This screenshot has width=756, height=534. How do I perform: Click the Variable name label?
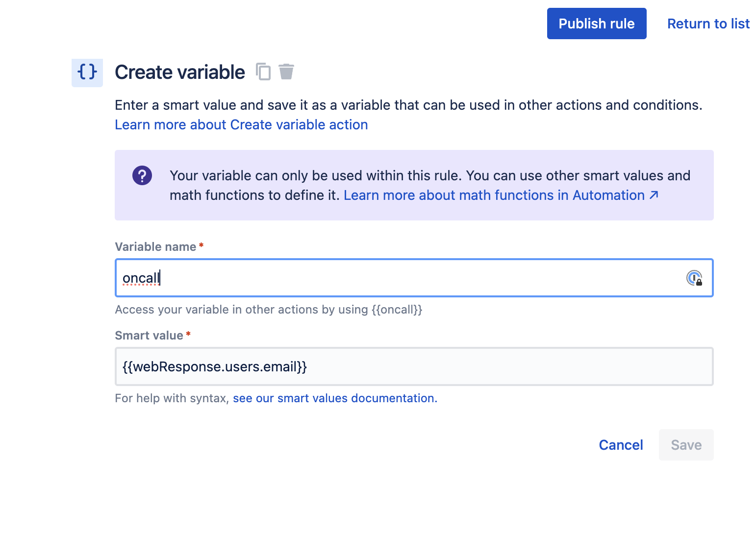(x=155, y=247)
